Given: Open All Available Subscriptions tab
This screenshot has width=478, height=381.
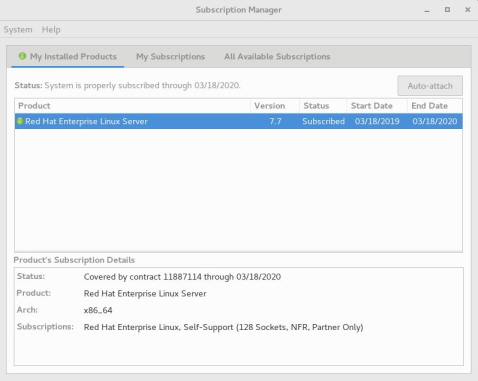Looking at the screenshot, I should click(x=277, y=56).
